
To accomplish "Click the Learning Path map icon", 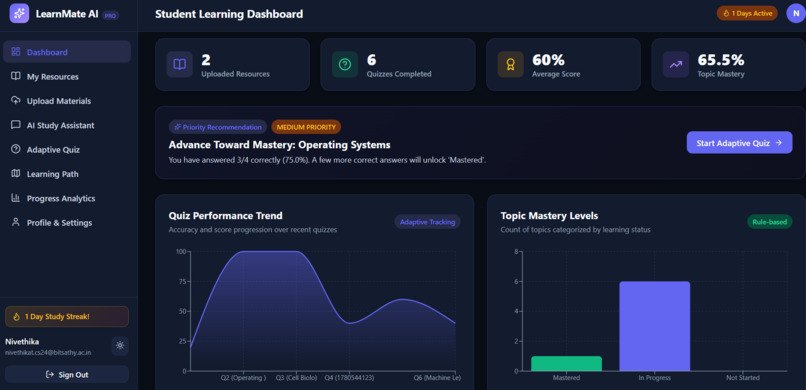I will [15, 174].
